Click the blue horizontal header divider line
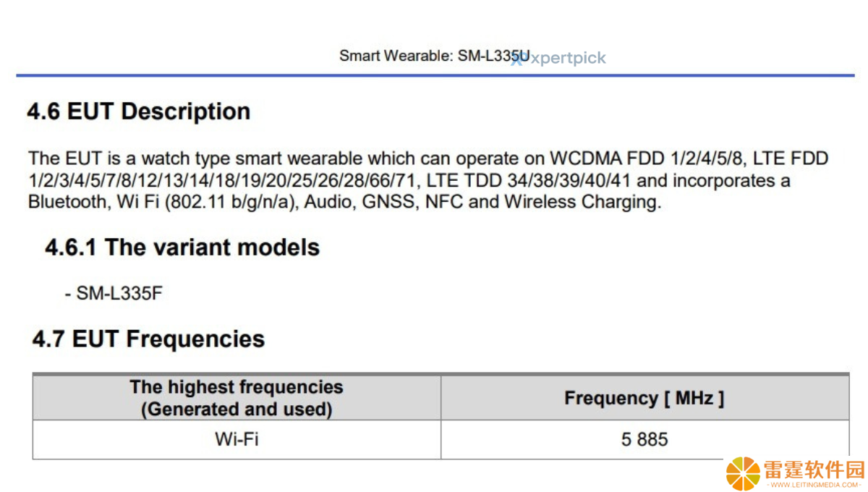868x492 pixels. tap(435, 75)
